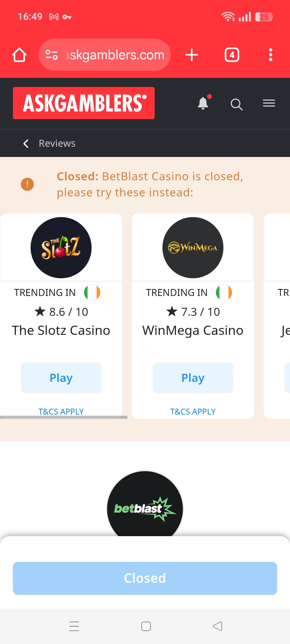The height and width of the screenshot is (644, 290).
Task: Tap the browser home icon
Action: click(19, 55)
